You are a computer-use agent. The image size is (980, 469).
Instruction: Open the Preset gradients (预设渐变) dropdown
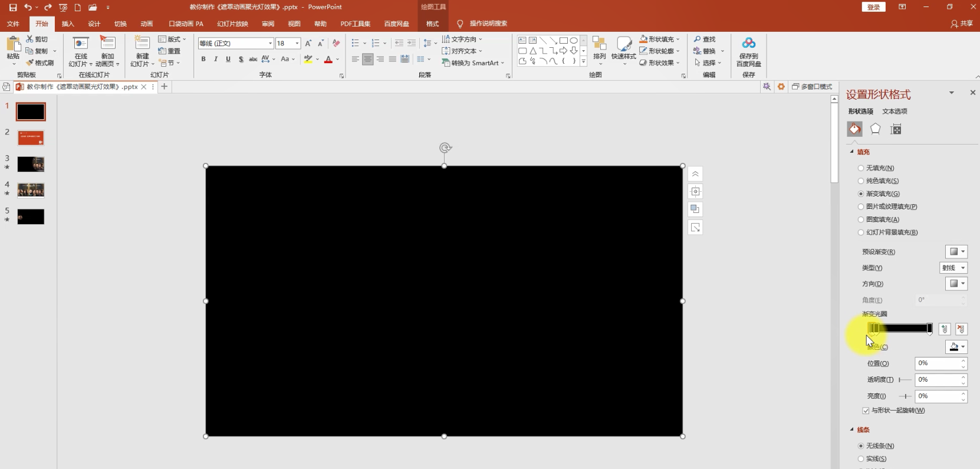(956, 252)
